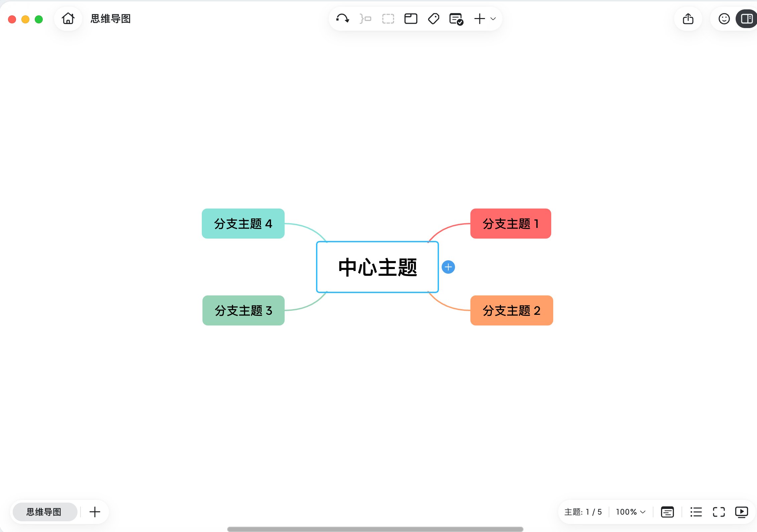Screen dimensions: 757x532
Task: Start Pitch presentation mode
Action: tap(742, 512)
